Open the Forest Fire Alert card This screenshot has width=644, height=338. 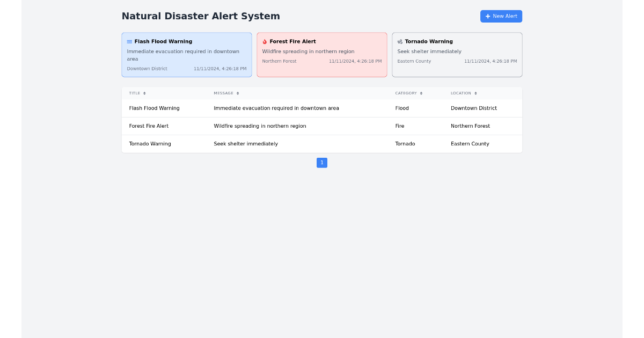click(x=322, y=54)
